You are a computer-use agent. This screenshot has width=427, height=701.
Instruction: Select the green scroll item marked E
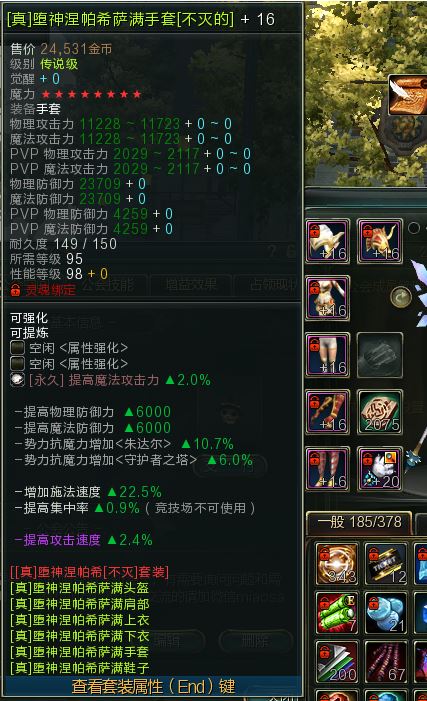click(x=337, y=612)
